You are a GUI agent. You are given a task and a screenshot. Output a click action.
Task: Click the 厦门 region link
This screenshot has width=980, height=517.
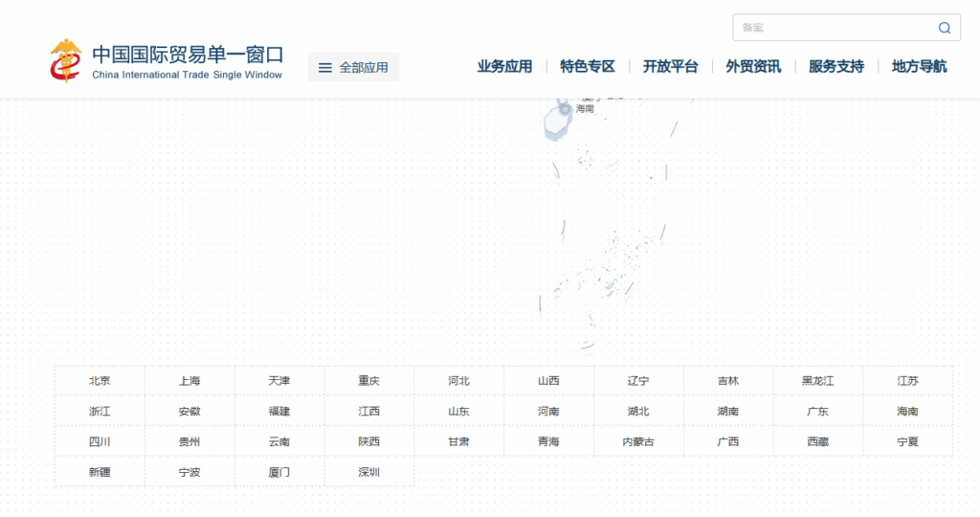[x=279, y=472]
